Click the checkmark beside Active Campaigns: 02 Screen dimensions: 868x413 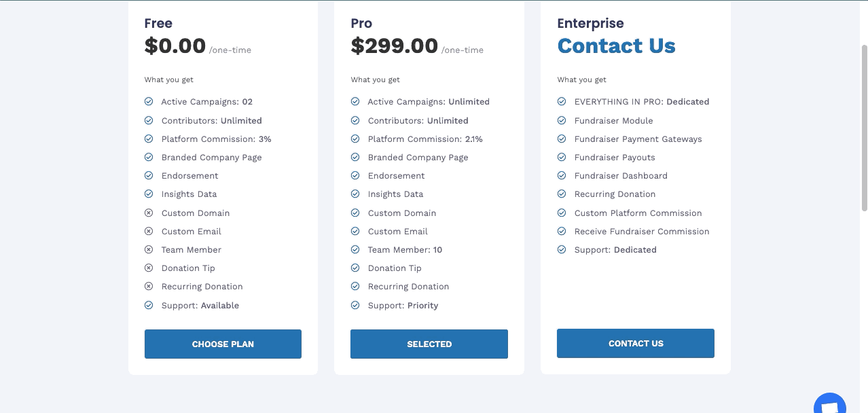[149, 101]
